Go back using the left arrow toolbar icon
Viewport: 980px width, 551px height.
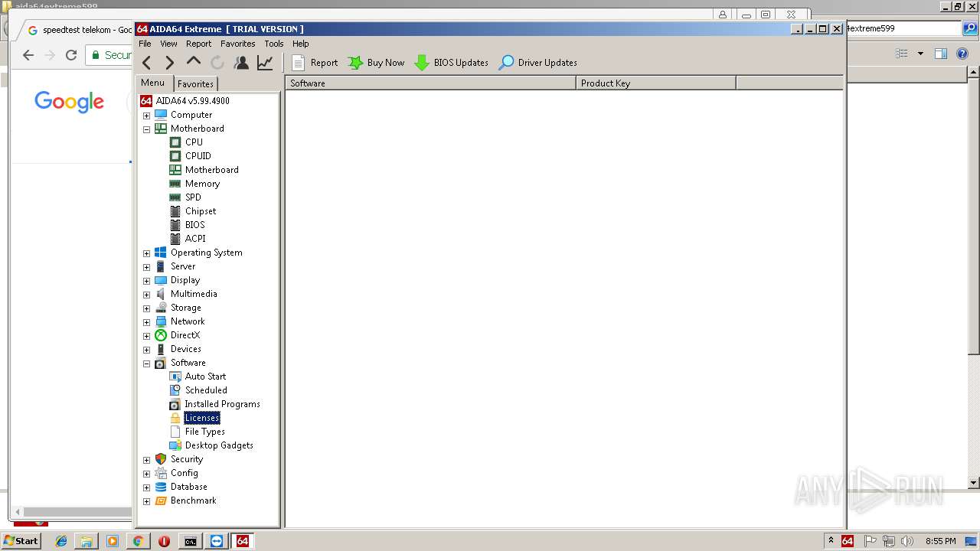(147, 63)
